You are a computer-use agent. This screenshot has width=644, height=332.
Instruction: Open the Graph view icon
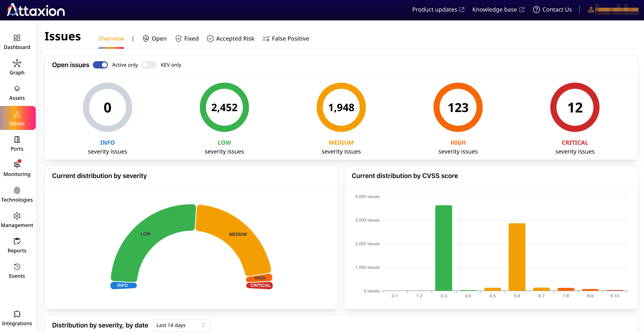(x=17, y=63)
